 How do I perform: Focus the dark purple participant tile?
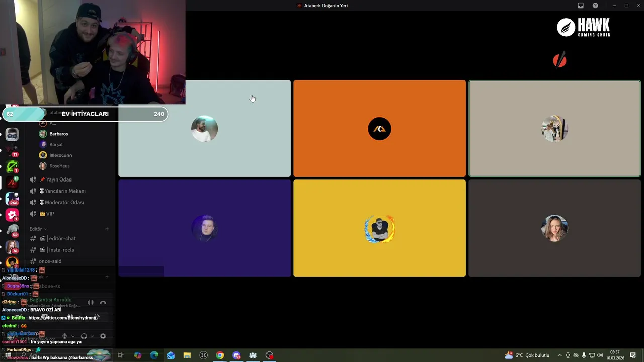click(x=204, y=228)
